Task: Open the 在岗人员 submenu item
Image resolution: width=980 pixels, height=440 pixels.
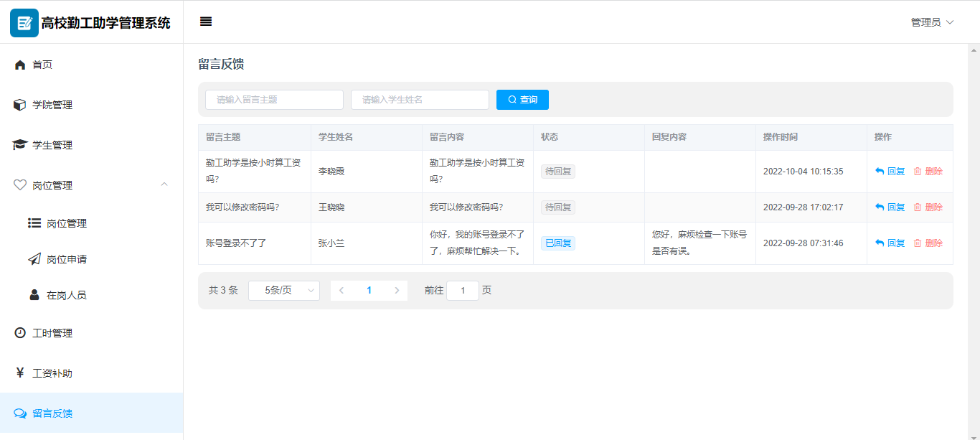Action: click(66, 295)
